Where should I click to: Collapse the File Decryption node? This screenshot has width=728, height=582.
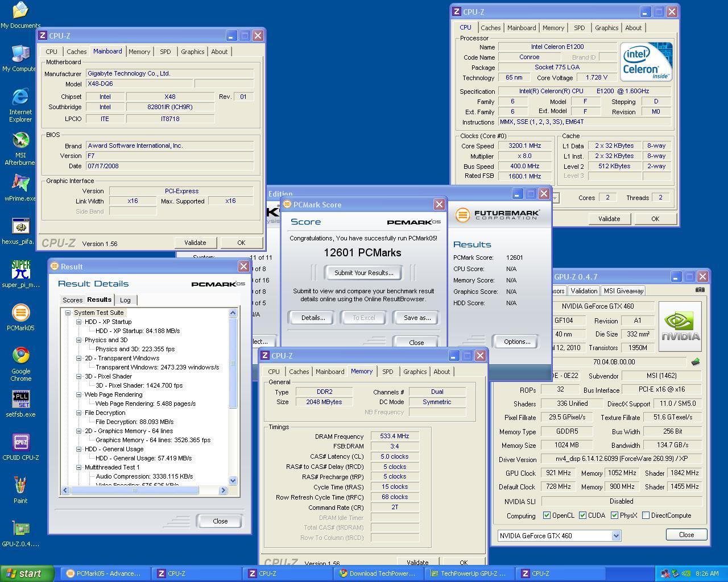coord(78,413)
